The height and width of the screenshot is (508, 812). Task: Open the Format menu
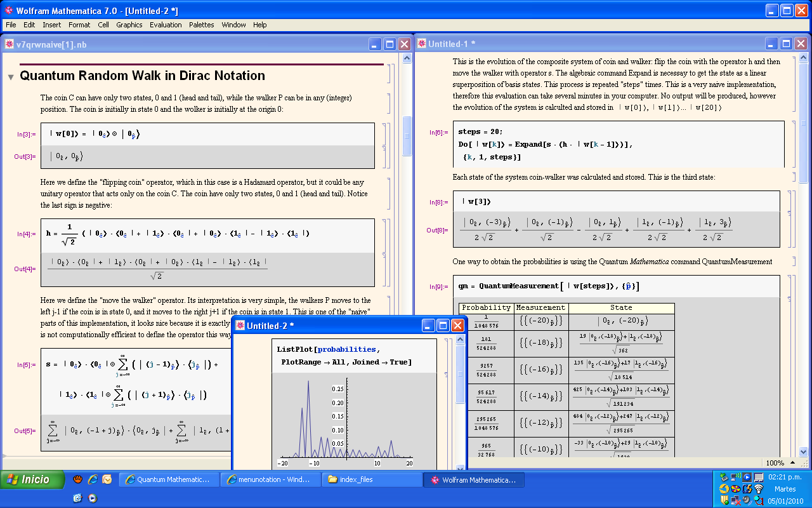pyautogui.click(x=79, y=25)
